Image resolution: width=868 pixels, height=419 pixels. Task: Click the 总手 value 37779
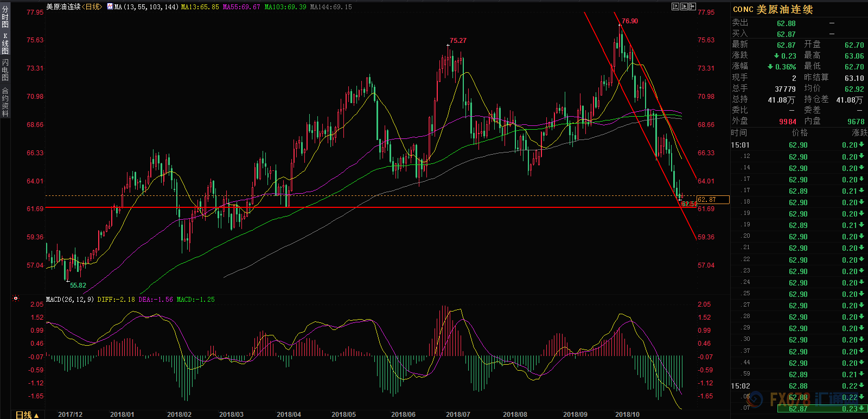[x=785, y=89]
